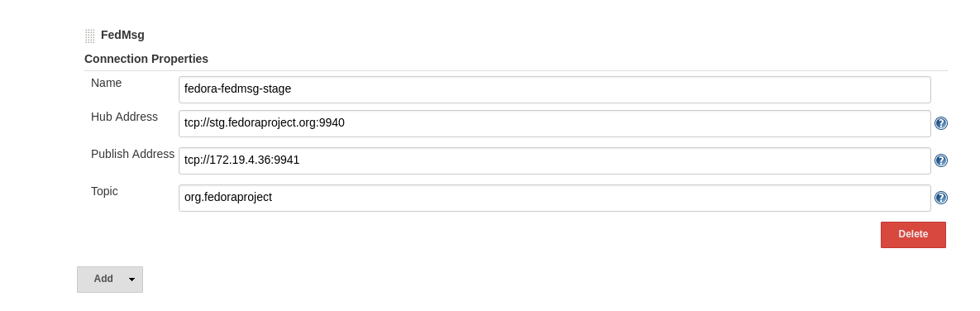Grab the FedMsg section drag handle
This screenshot has width=980, height=311.
[90, 36]
